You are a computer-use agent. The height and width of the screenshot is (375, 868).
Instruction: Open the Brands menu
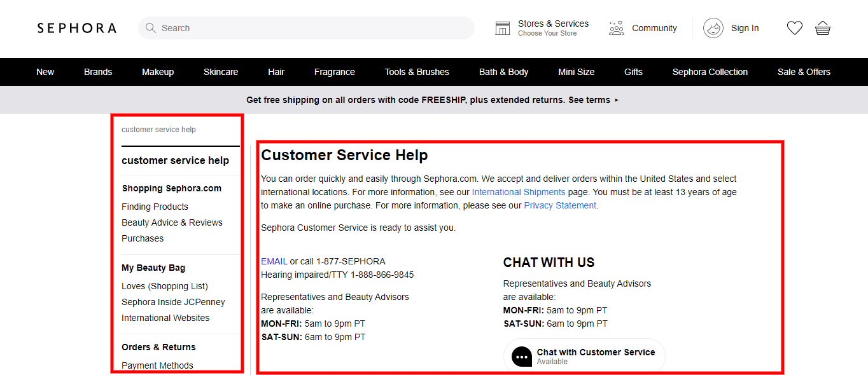pyautogui.click(x=98, y=72)
